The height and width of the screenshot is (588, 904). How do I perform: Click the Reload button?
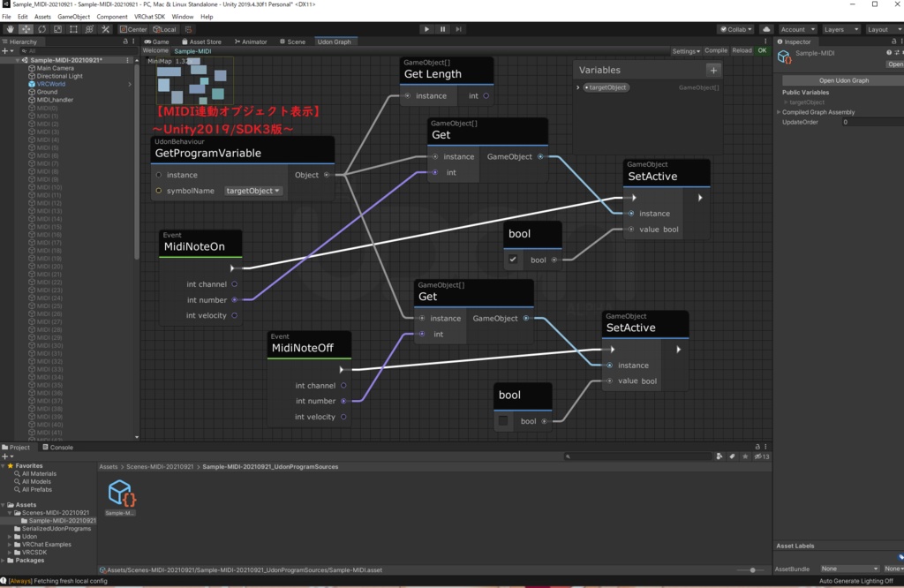742,50
